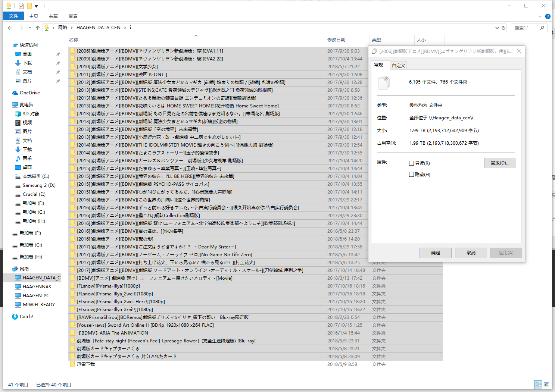The height and width of the screenshot is (392, 555).
Task: Switch to details view layout icon
Action: click(x=538, y=385)
